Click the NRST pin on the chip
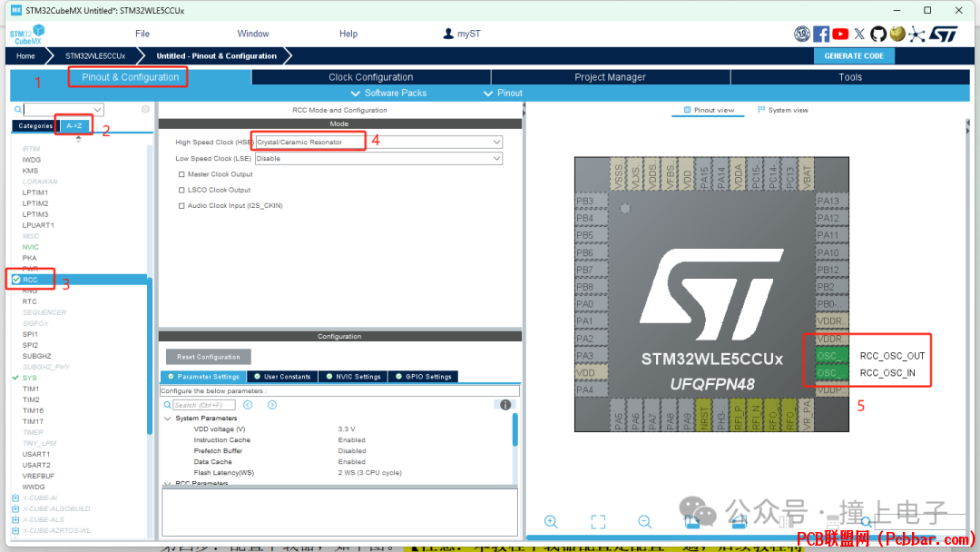The height and width of the screenshot is (552, 980). 704,415
